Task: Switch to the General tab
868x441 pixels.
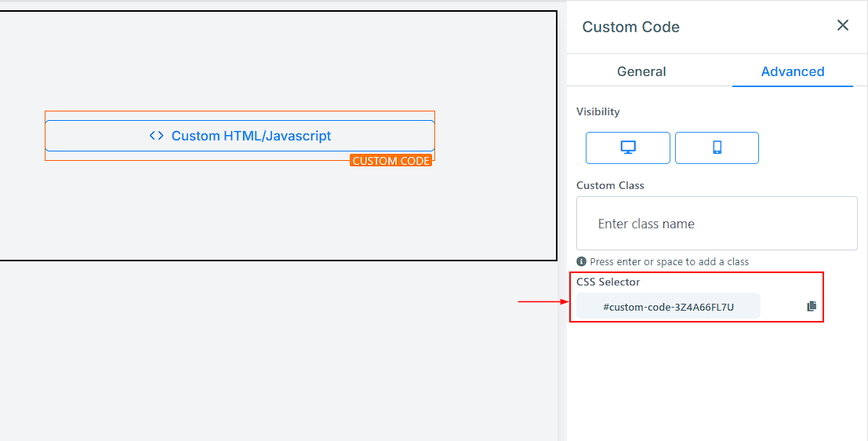Action: pos(641,71)
